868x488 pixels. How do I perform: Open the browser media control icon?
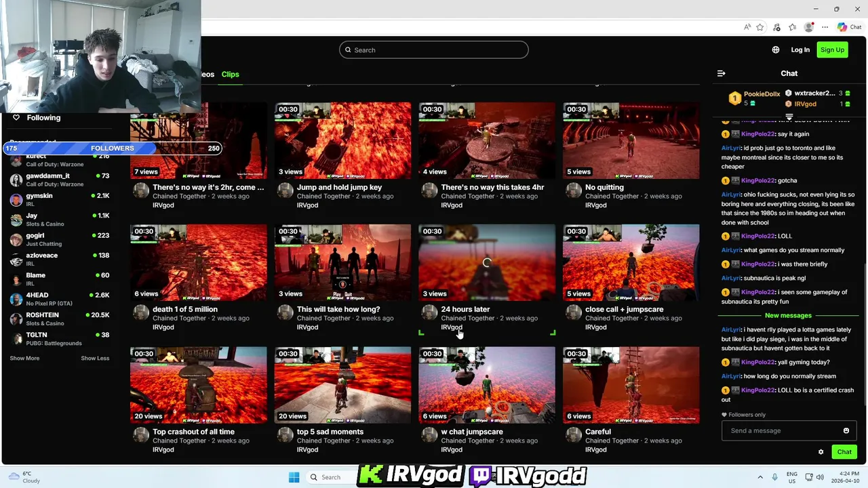[x=776, y=27]
